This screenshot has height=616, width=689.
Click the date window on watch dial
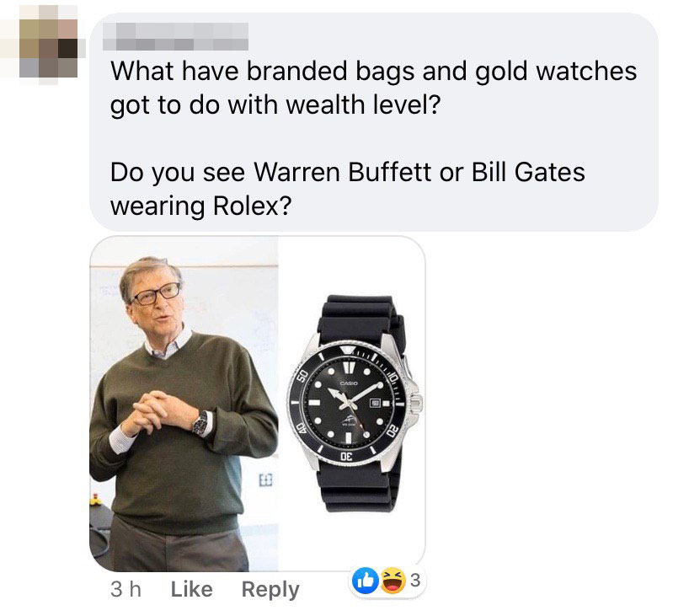[x=375, y=403]
